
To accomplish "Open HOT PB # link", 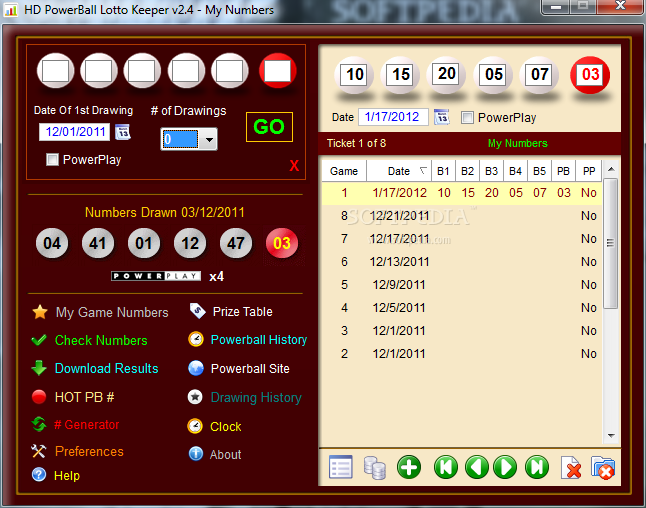I will 84,397.
